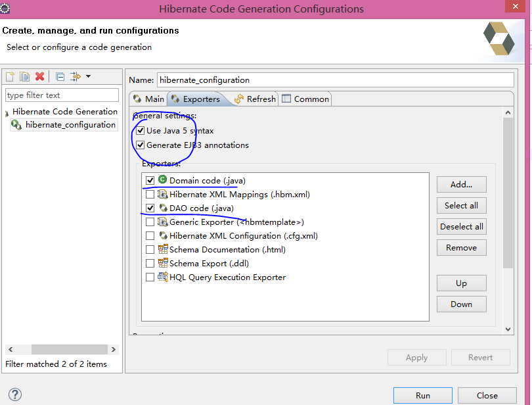Click the Schema Export icon
Image resolution: width=532 pixels, height=405 pixels.
pyautogui.click(x=163, y=262)
